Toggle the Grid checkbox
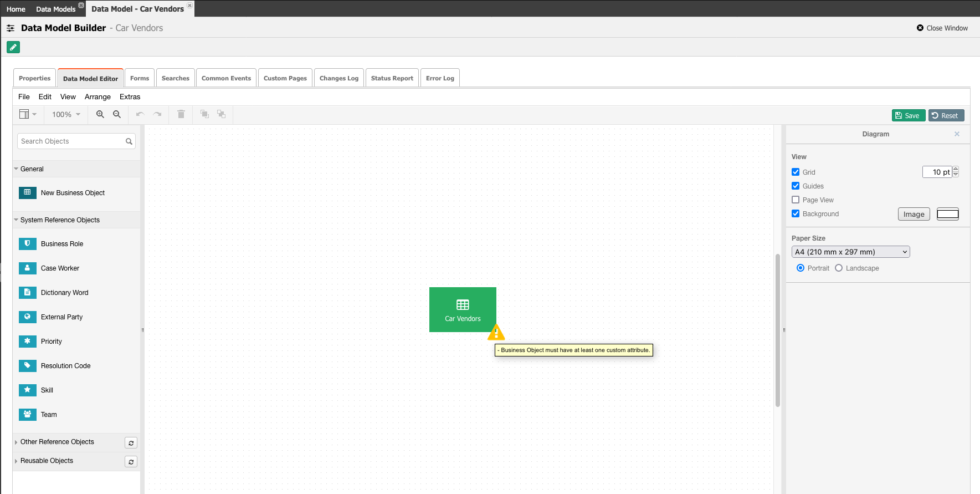Screen dimensions: 980x494 click(x=796, y=172)
